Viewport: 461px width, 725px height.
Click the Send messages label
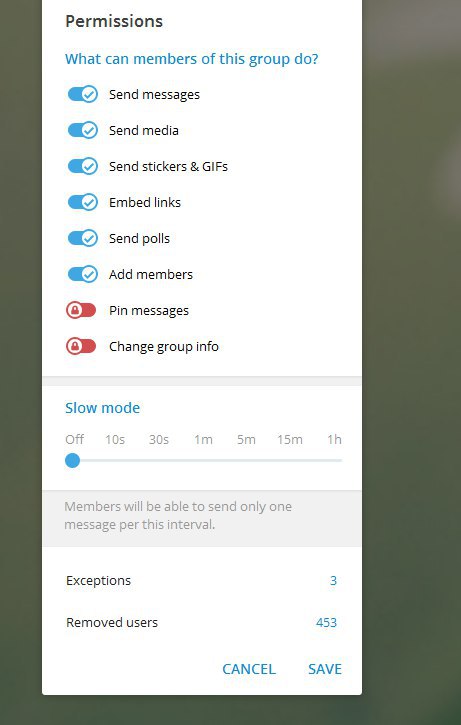point(154,95)
